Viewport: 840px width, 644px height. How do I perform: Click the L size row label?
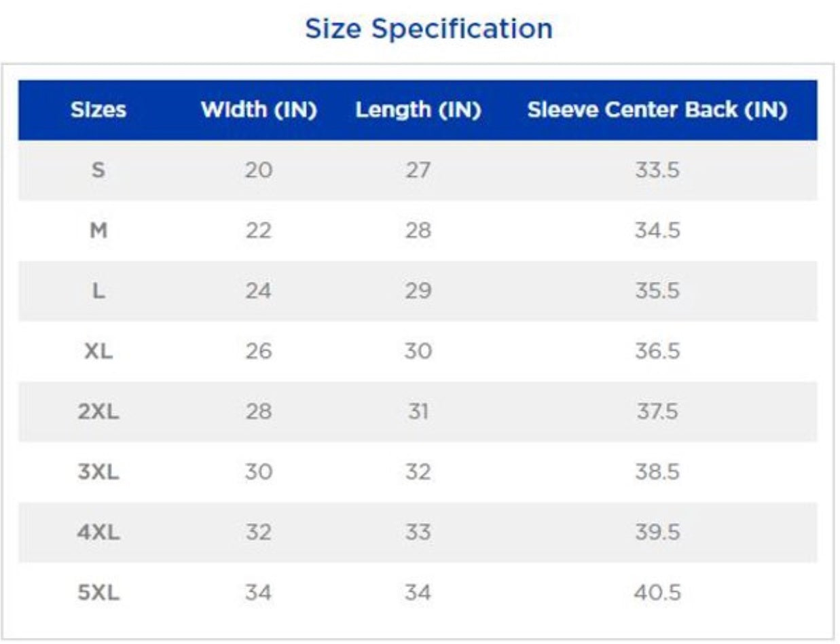98,291
